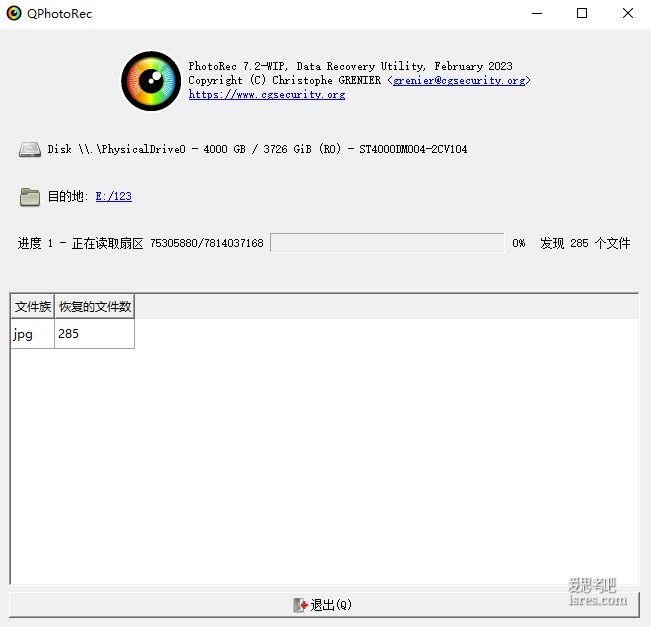
Task: Open the E:/123 destination link
Action: coord(113,196)
